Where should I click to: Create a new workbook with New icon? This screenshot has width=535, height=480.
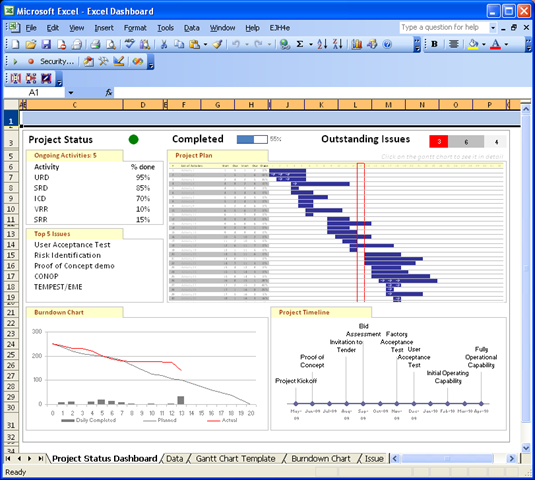[16, 44]
